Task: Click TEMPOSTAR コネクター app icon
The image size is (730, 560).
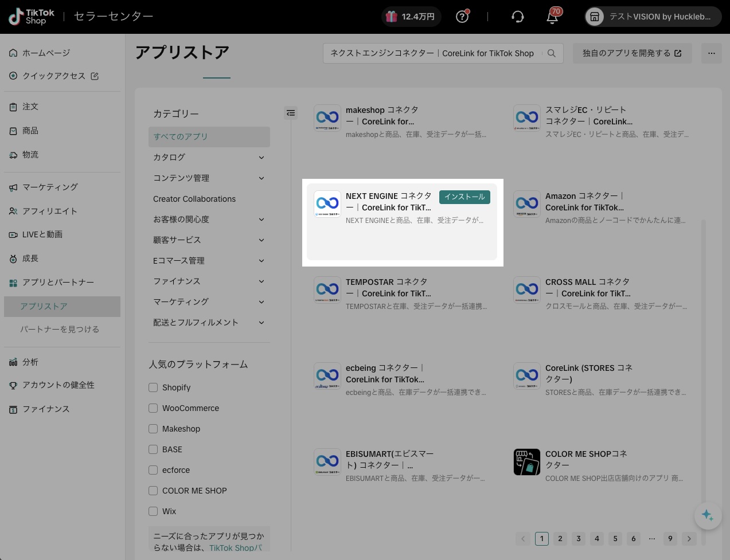Action: click(x=327, y=290)
